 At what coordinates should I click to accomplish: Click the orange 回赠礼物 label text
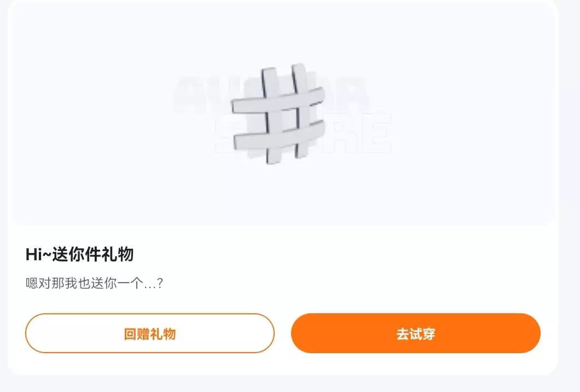[150, 334]
